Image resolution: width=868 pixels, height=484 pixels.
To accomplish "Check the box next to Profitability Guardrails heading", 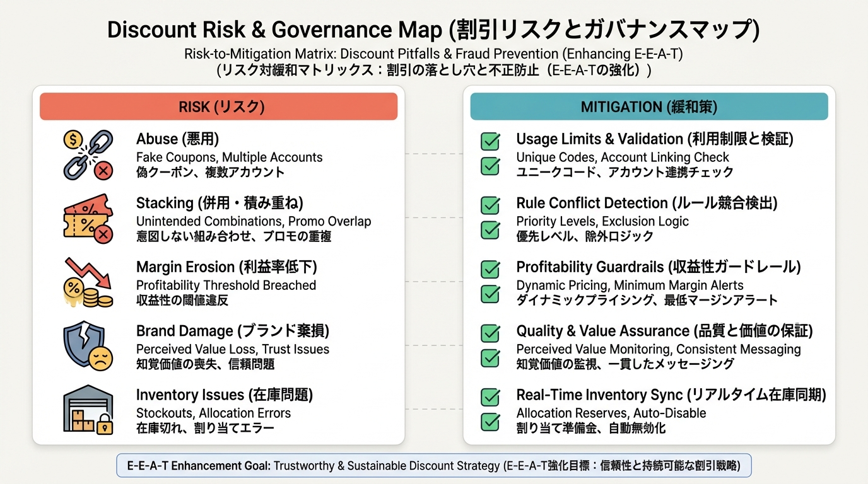I will [x=490, y=269].
